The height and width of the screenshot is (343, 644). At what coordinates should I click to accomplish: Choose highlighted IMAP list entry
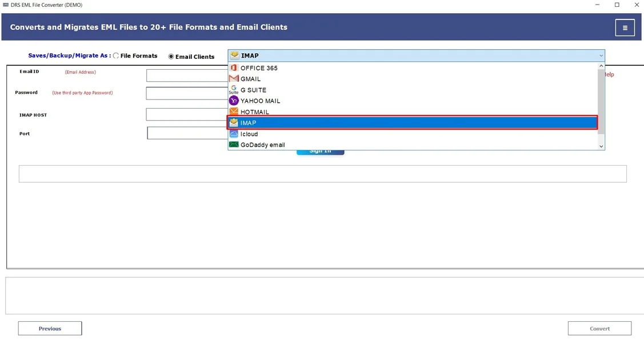coord(413,122)
